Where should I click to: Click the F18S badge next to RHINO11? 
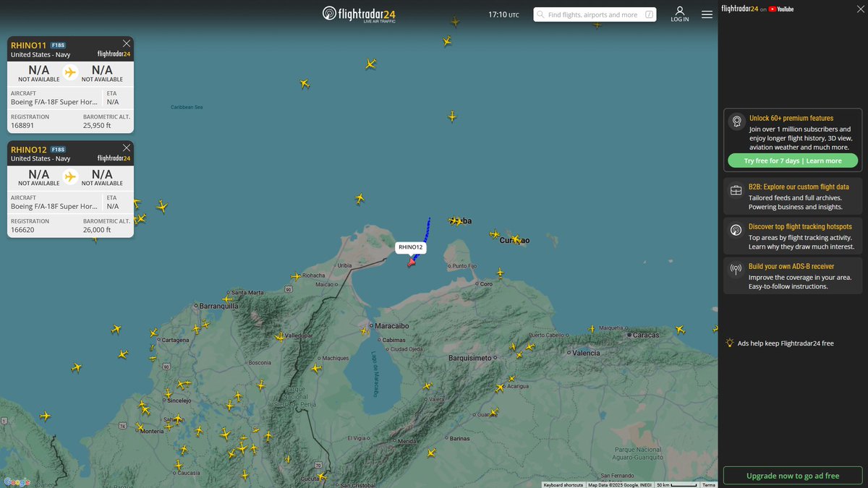point(56,44)
